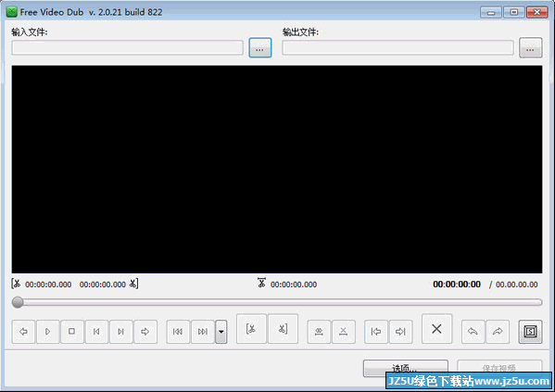
Task: Jump to next keyframe button
Action: (203, 332)
